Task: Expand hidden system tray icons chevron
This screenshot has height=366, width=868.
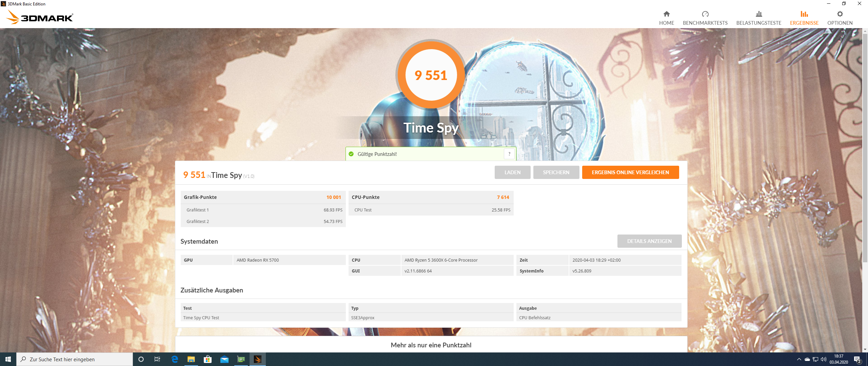Action: tap(799, 359)
